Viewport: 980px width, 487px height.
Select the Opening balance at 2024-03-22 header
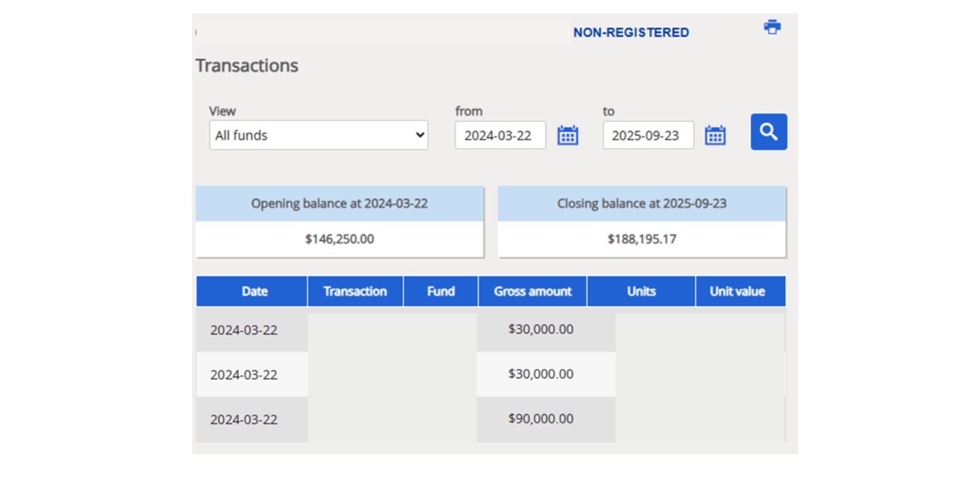339,204
